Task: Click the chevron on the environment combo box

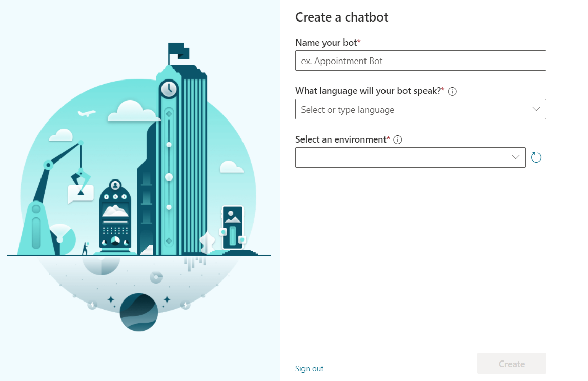Action: (515, 157)
